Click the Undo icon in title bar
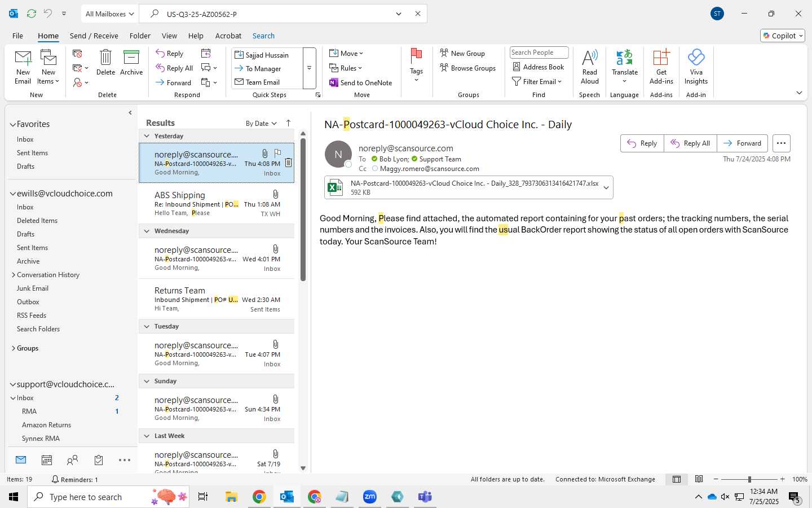 point(48,14)
